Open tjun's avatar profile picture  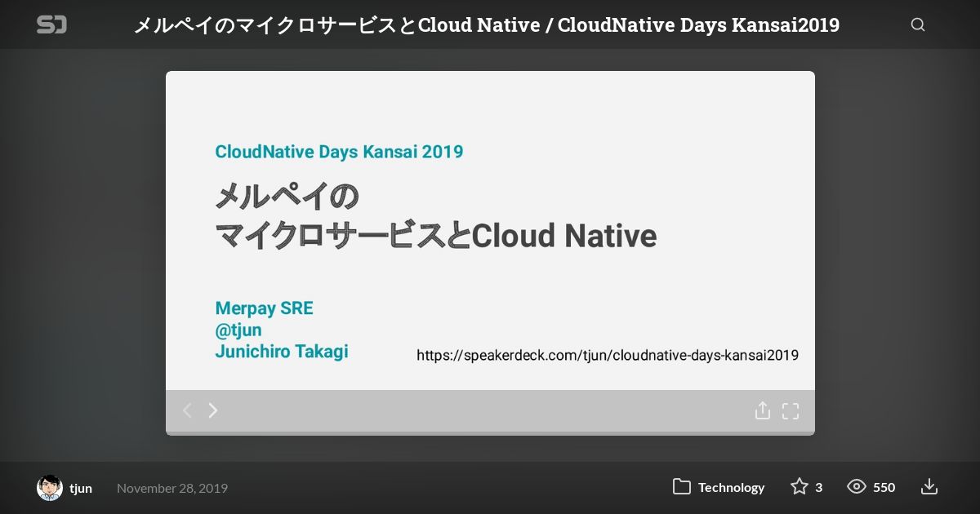click(x=50, y=488)
